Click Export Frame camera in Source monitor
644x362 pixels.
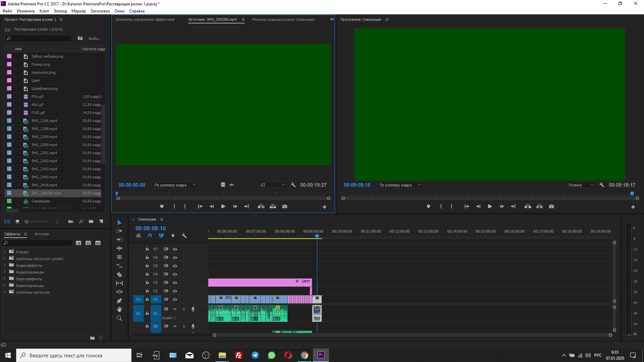tap(284, 206)
